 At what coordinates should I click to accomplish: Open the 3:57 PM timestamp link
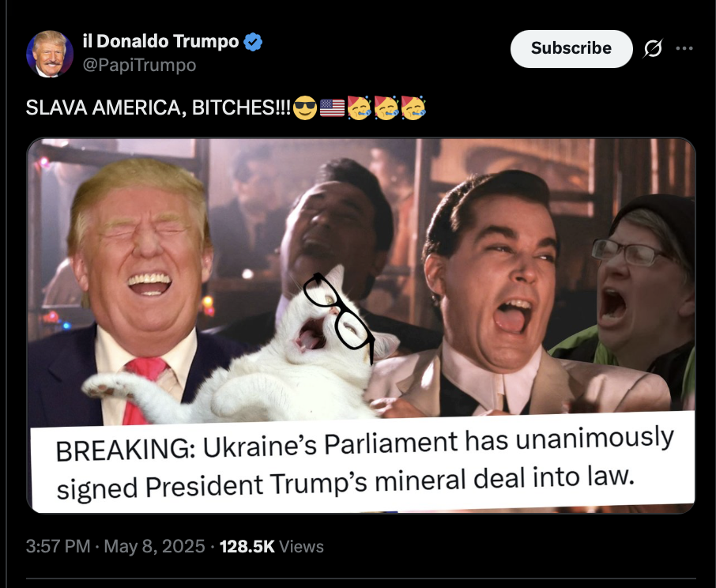click(58, 546)
